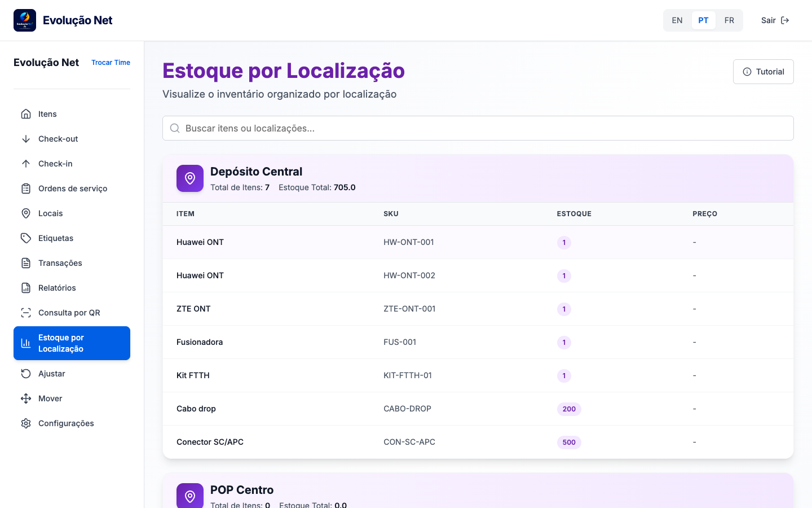The height and width of the screenshot is (508, 812).
Task: Click the PREÇO column header
Action: click(x=705, y=214)
